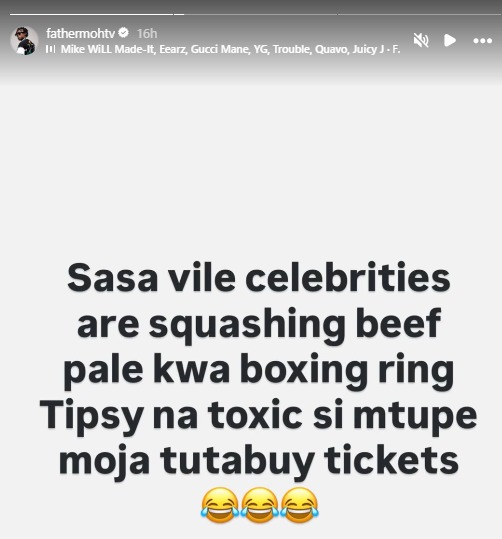This screenshot has height=539, width=502.
Task: Click the line 'Tipsy na toxic si mtupe'
Action: 258,415
